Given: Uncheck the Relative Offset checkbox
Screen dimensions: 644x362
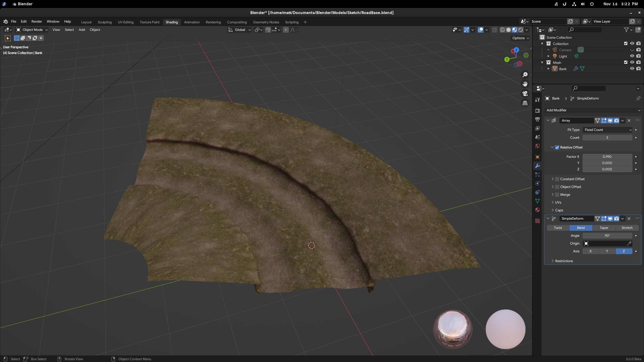Looking at the screenshot, I should point(557,147).
